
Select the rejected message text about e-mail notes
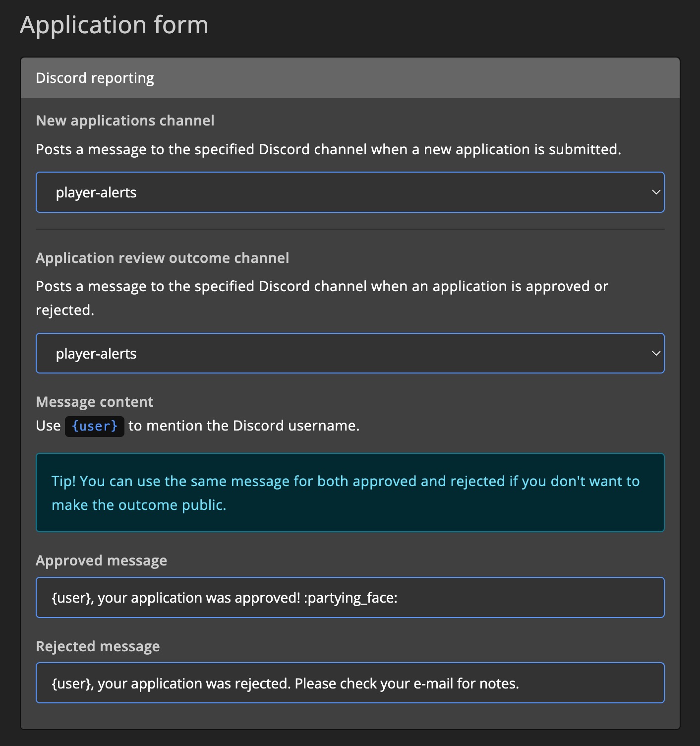[285, 683]
